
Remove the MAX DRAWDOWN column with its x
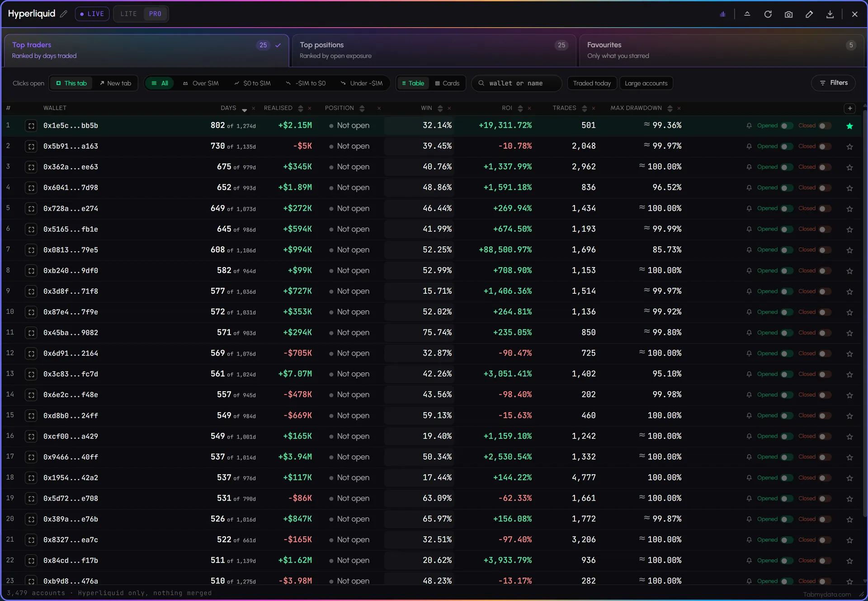[679, 108]
